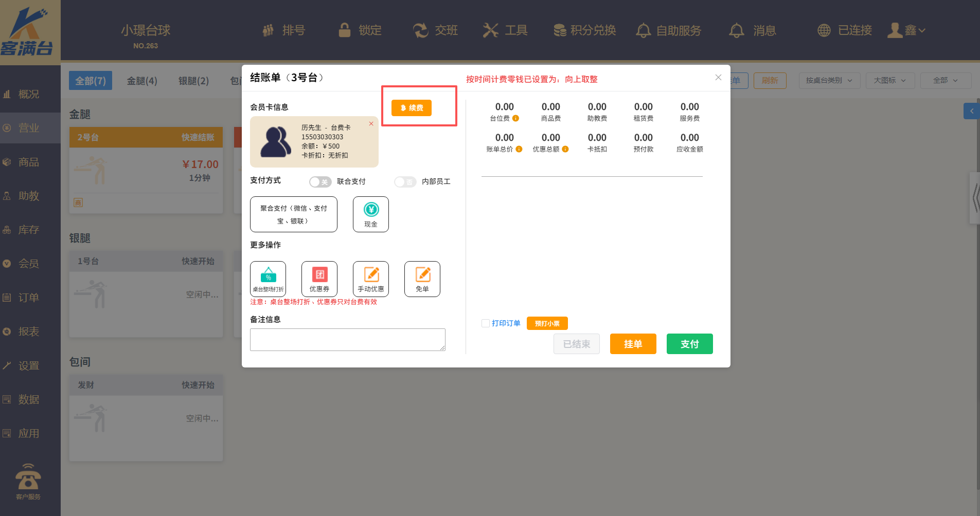Toggle the 内部员工 switch
This screenshot has height=516, width=980.
click(x=405, y=182)
